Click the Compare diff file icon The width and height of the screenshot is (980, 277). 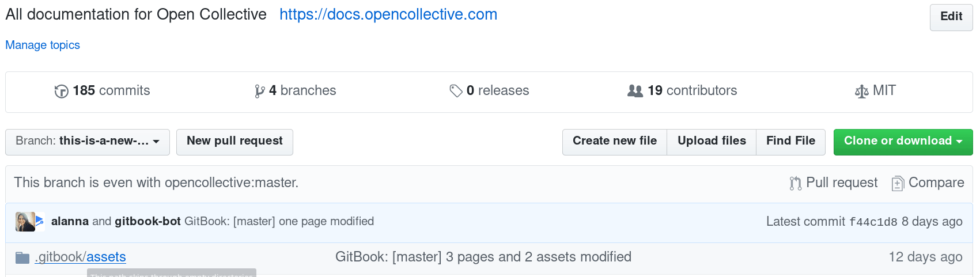tap(897, 183)
